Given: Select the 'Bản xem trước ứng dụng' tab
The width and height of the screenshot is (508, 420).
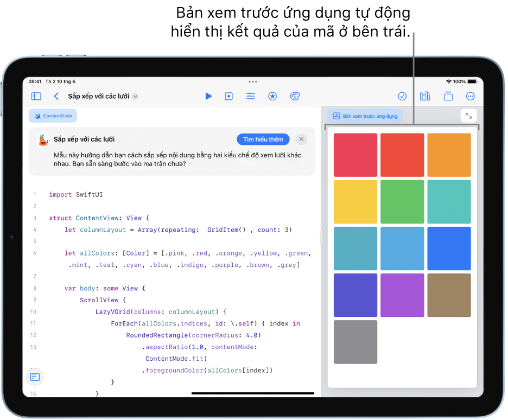Looking at the screenshot, I should 365,116.
